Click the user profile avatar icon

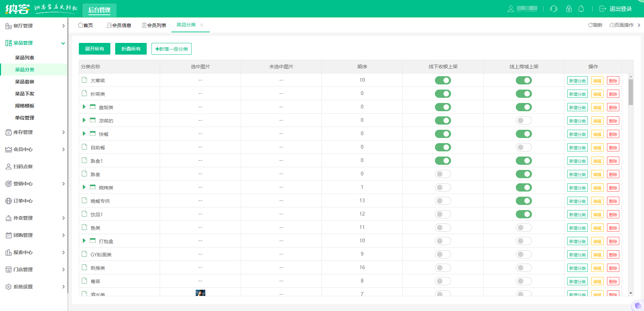pyautogui.click(x=511, y=9)
